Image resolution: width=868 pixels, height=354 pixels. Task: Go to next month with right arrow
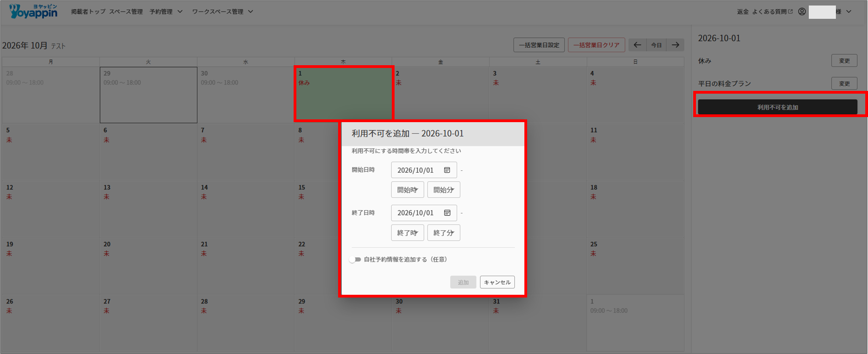pyautogui.click(x=675, y=45)
